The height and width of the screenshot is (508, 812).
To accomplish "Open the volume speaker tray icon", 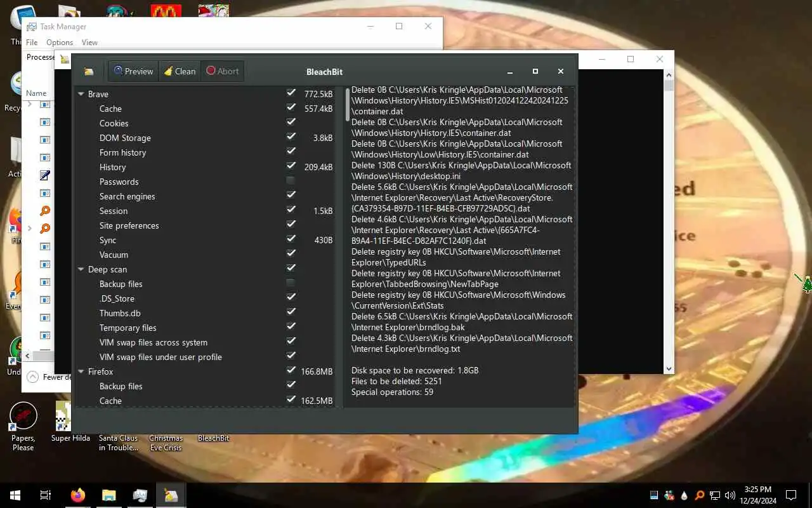I will pos(730,495).
